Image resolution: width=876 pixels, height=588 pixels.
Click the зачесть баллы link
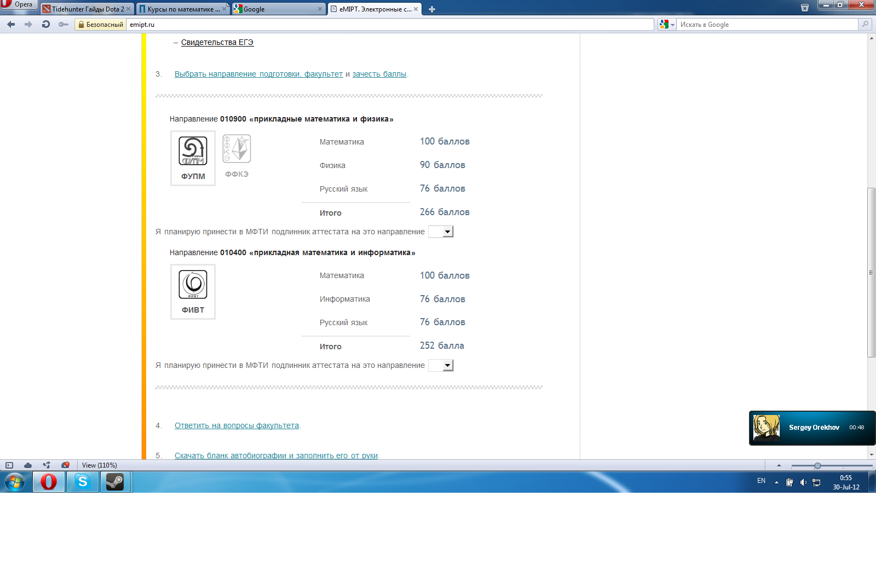pos(379,74)
